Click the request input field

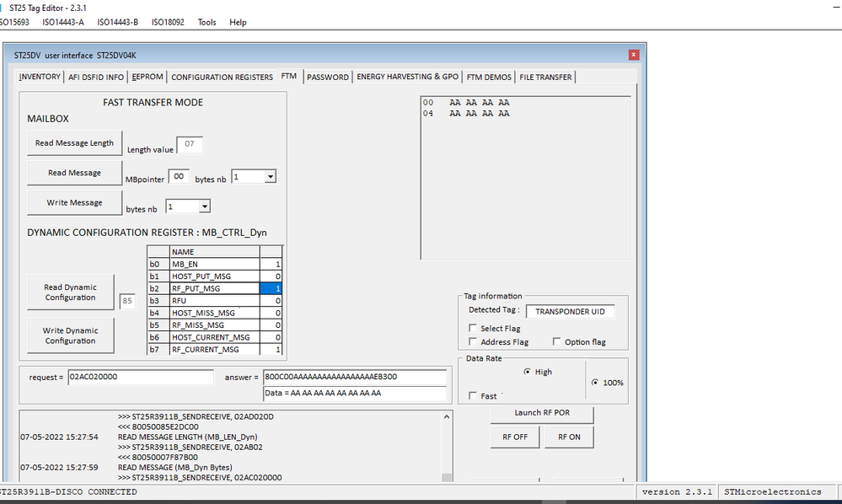(x=141, y=377)
